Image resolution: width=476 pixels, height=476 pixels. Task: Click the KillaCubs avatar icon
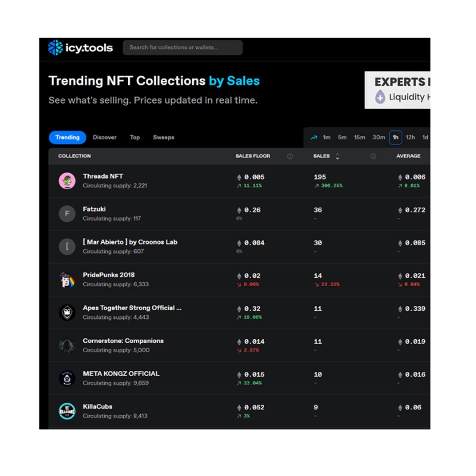click(67, 411)
